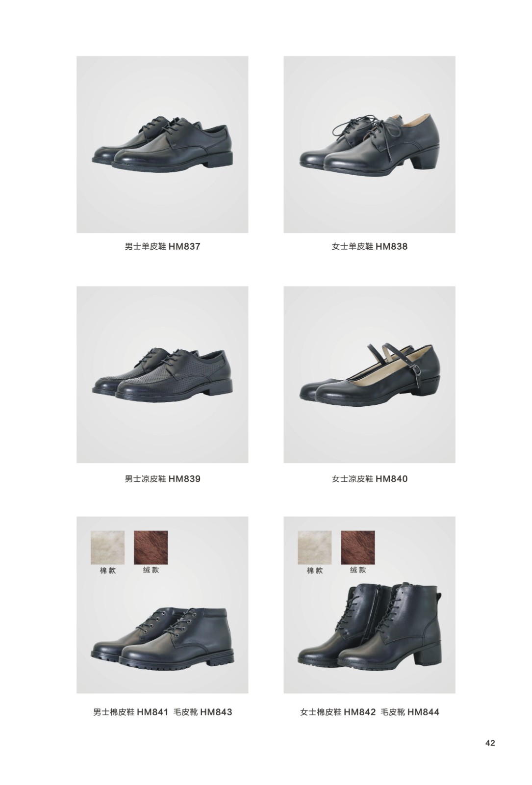532x785 pixels.
Task: Click the 男士单皮鞋 HM837 caption
Action: coord(162,246)
